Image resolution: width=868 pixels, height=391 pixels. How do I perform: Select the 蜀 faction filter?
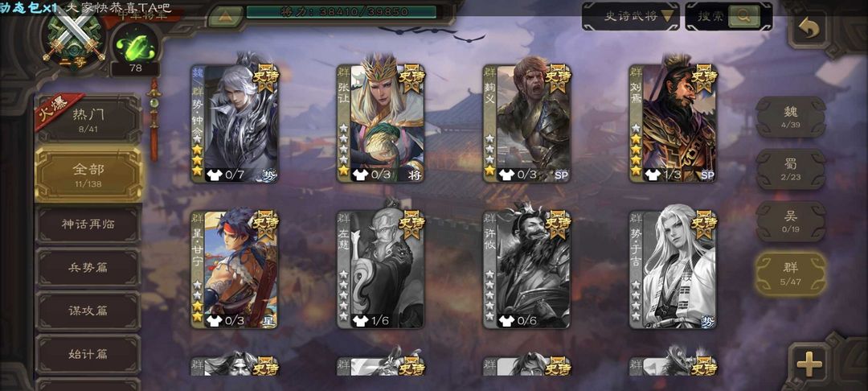[791, 169]
